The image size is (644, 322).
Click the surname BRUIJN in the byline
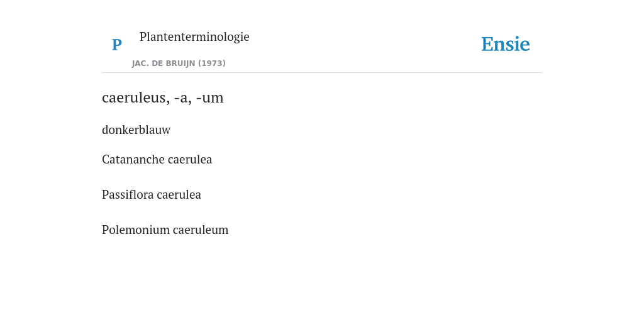click(180, 64)
